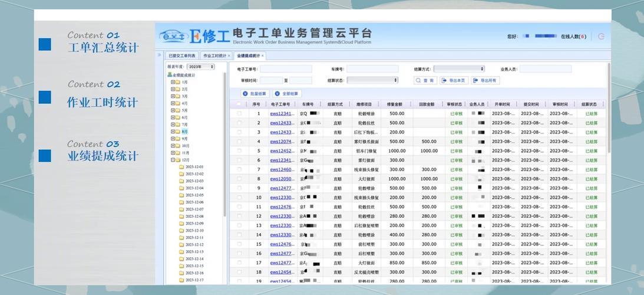Click the 2023-12-13 folder icon
Image resolution: width=644 pixels, height=295 pixels.
181,252
